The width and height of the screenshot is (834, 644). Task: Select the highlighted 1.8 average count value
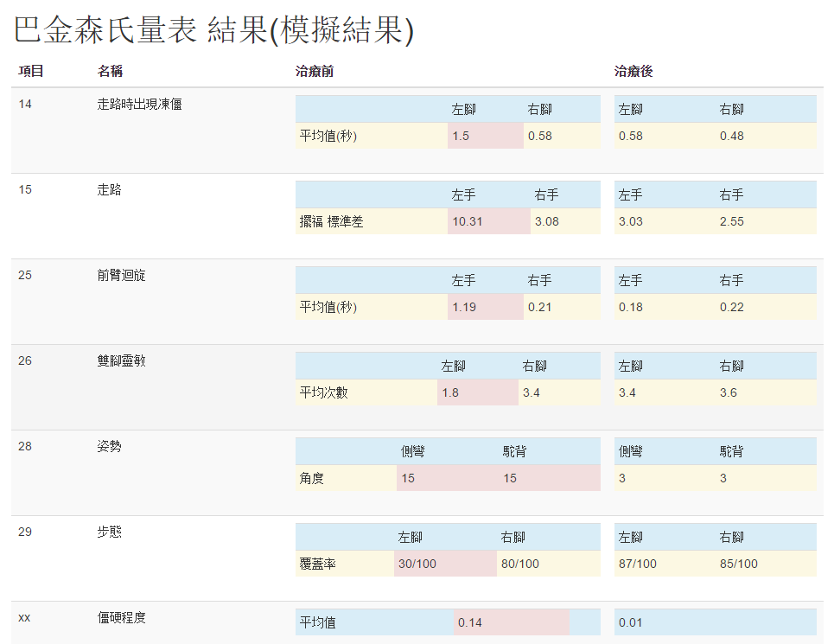450,392
